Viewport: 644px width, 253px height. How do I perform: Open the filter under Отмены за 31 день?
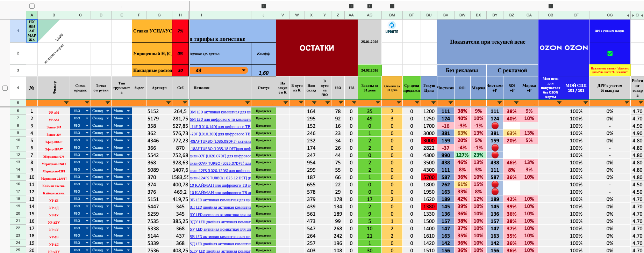pyautogui.click(x=399, y=103)
